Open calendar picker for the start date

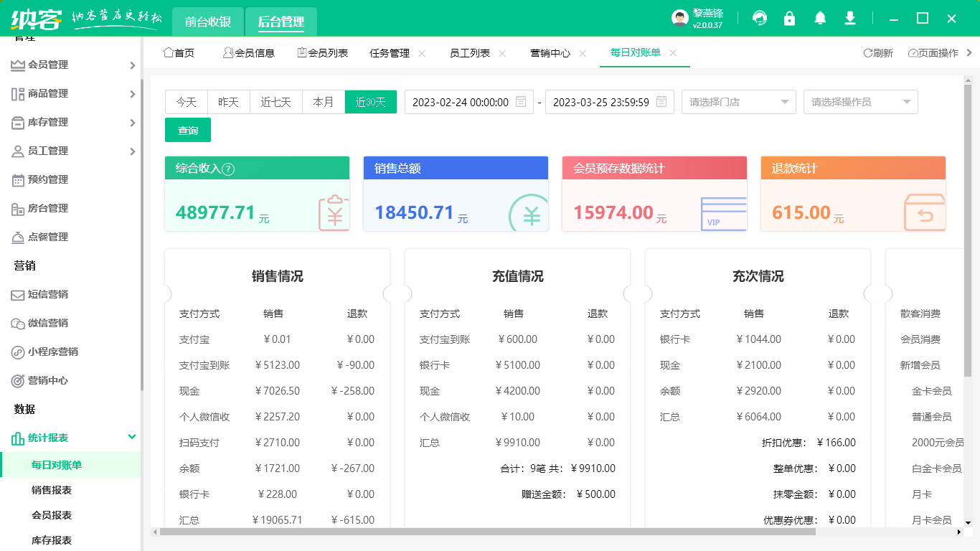[522, 102]
